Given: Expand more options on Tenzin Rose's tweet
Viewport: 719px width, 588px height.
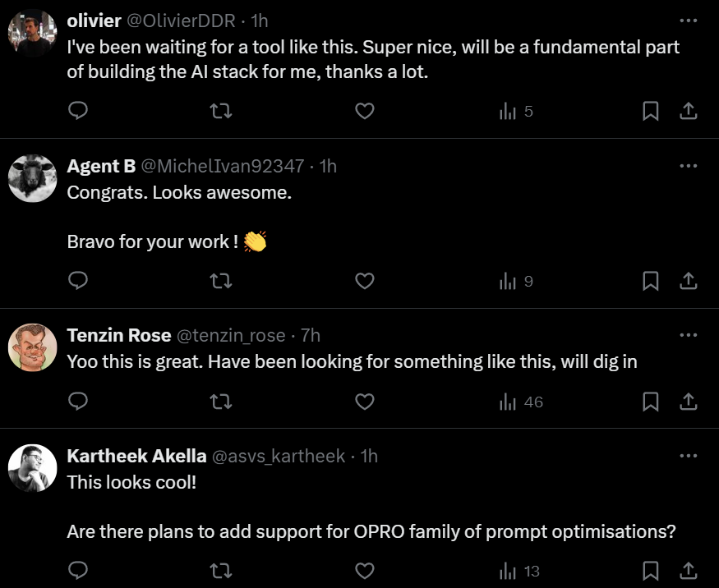Looking at the screenshot, I should [688, 335].
